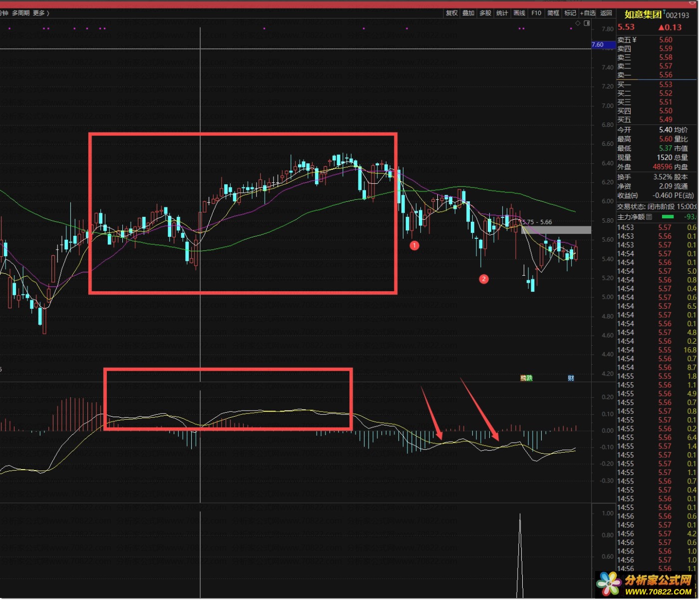Open the 叠加 overlay option
This screenshot has height=600, width=700.
(468, 13)
